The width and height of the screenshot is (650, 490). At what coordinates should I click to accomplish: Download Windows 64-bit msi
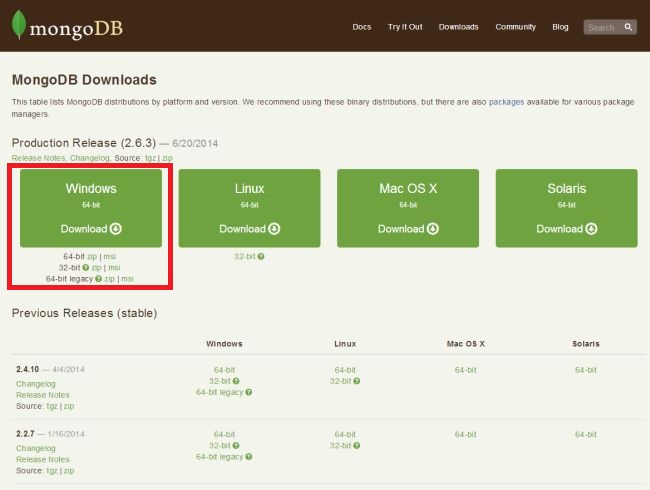[109, 257]
